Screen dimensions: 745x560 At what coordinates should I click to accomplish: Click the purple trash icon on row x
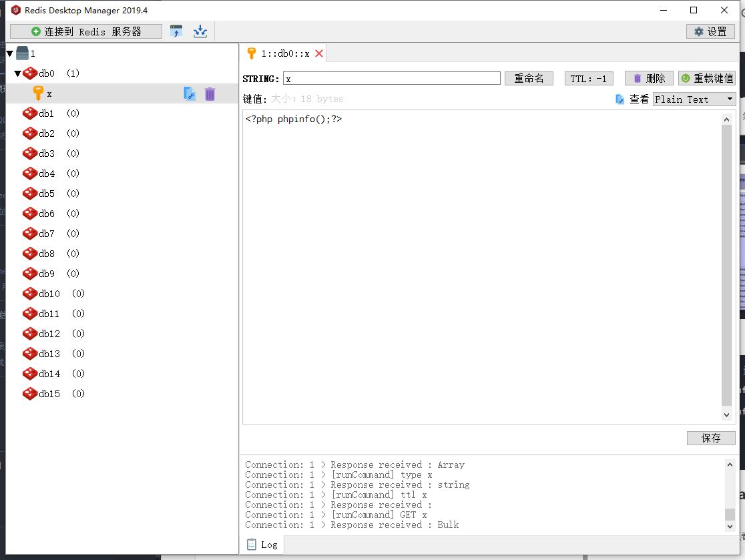[x=210, y=93]
